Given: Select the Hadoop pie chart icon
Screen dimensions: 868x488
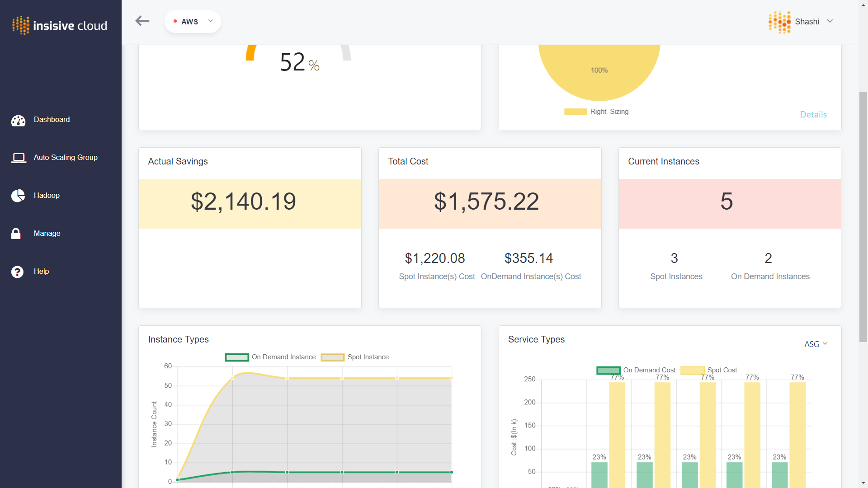Looking at the screenshot, I should 18,195.
